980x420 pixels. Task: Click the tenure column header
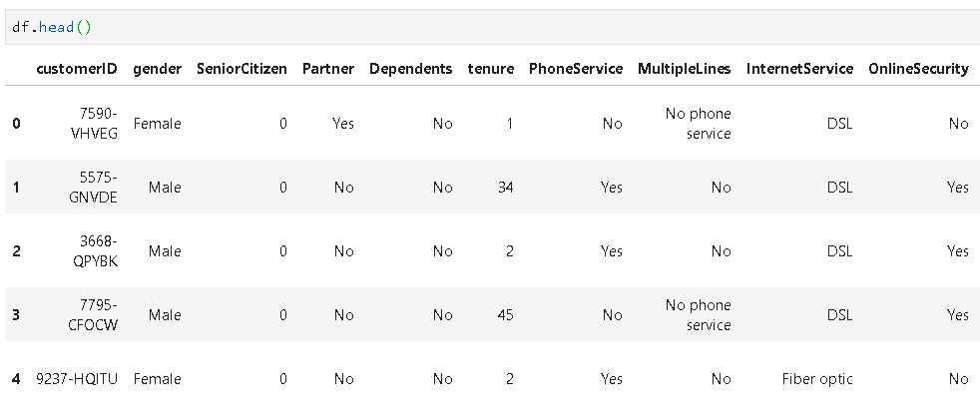tap(491, 69)
